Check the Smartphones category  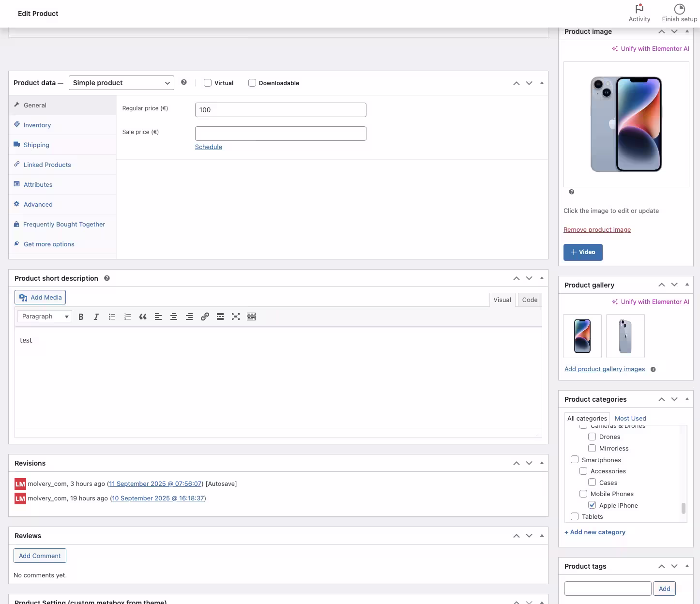pos(575,459)
